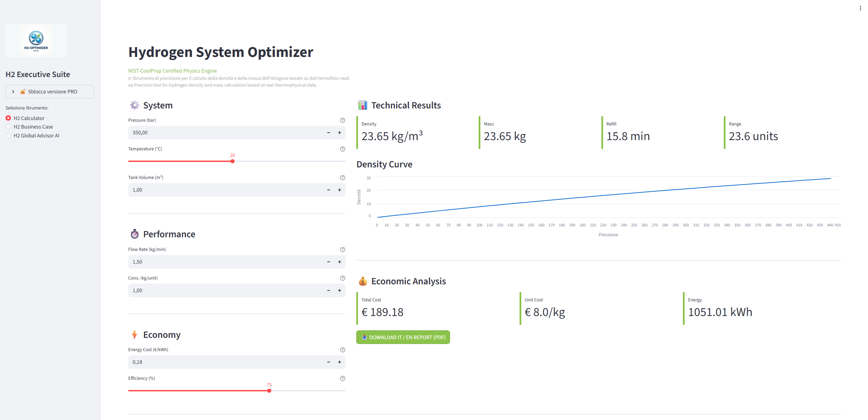Decrease Energy Cost with minus button

[329, 362]
